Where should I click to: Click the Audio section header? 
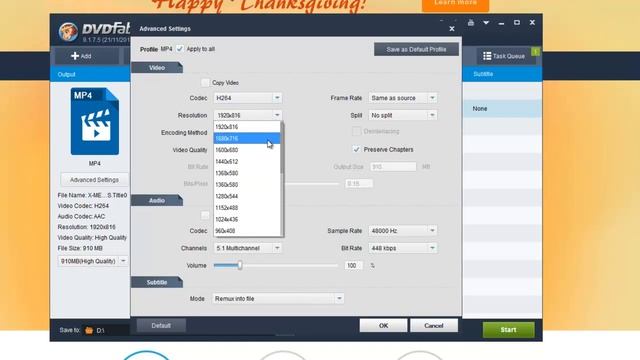[x=157, y=200]
